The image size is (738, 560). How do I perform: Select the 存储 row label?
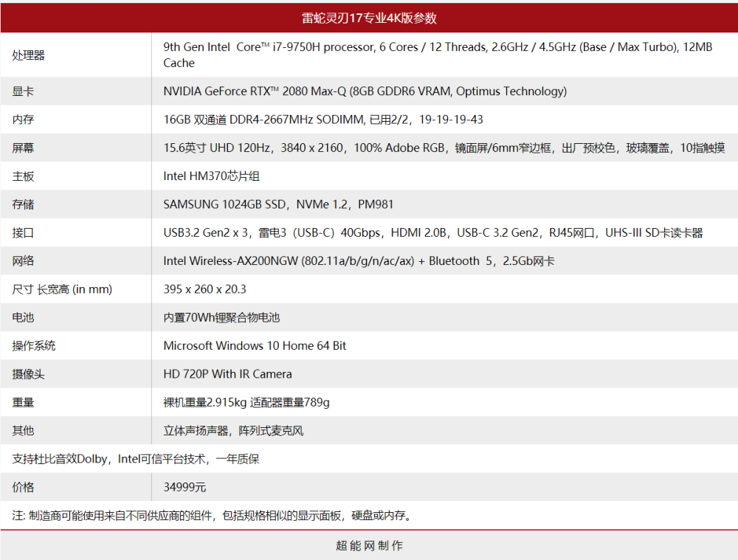tap(23, 204)
